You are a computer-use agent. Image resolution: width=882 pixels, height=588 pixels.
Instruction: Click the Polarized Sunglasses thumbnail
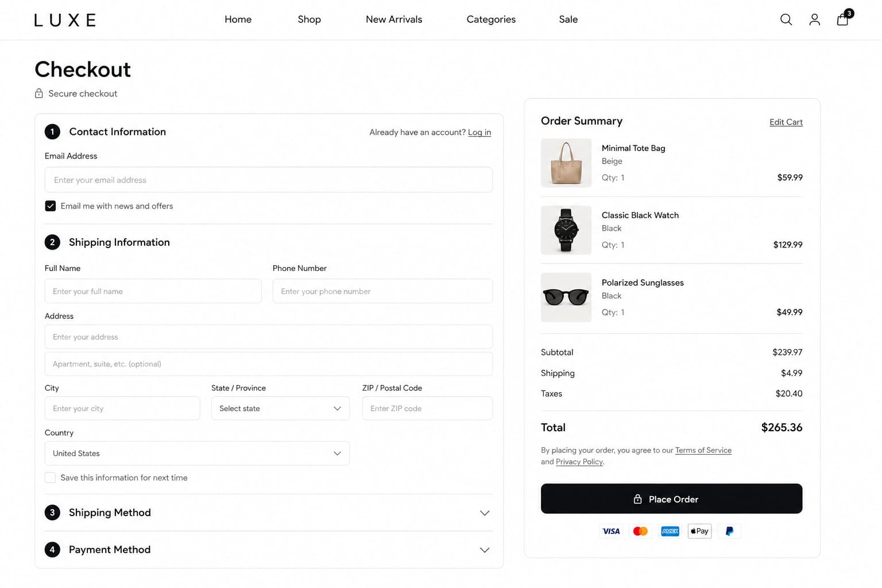coord(566,297)
